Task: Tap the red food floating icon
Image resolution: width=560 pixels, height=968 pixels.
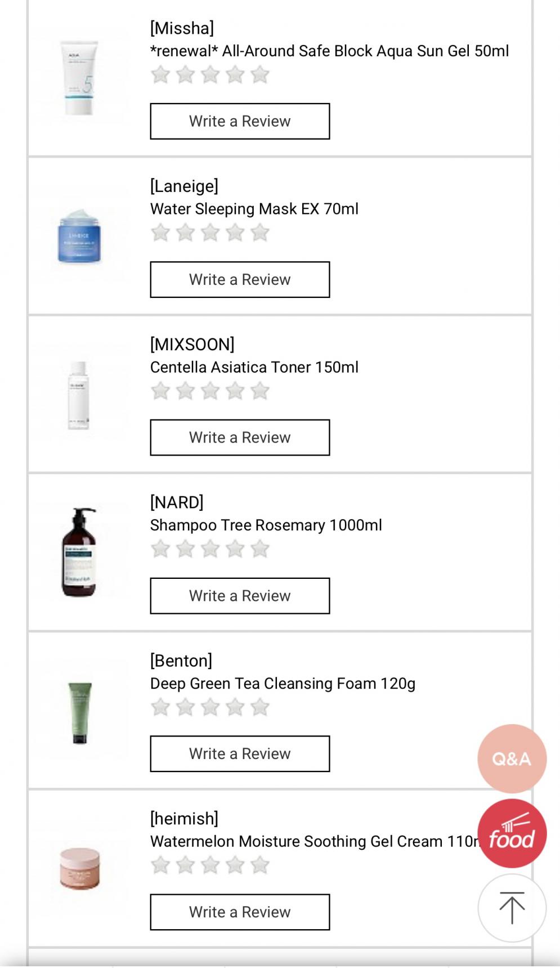Action: pyautogui.click(x=512, y=833)
